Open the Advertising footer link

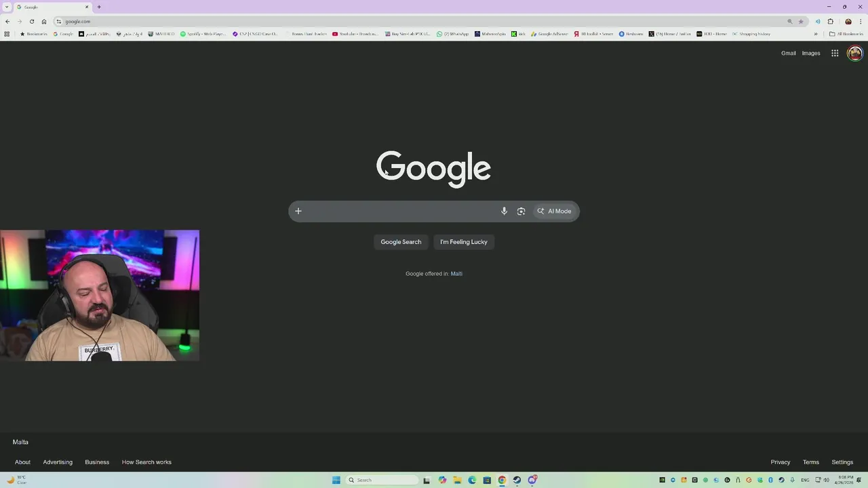[x=58, y=462]
